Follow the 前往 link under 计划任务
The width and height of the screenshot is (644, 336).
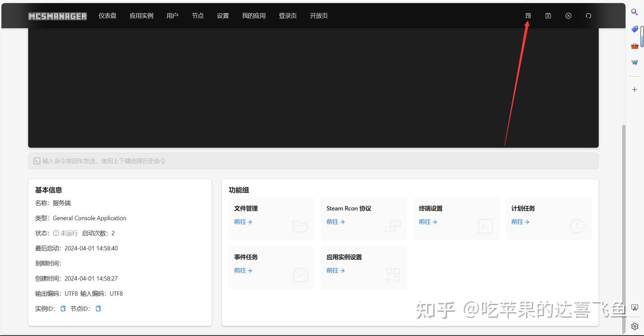[x=520, y=222]
